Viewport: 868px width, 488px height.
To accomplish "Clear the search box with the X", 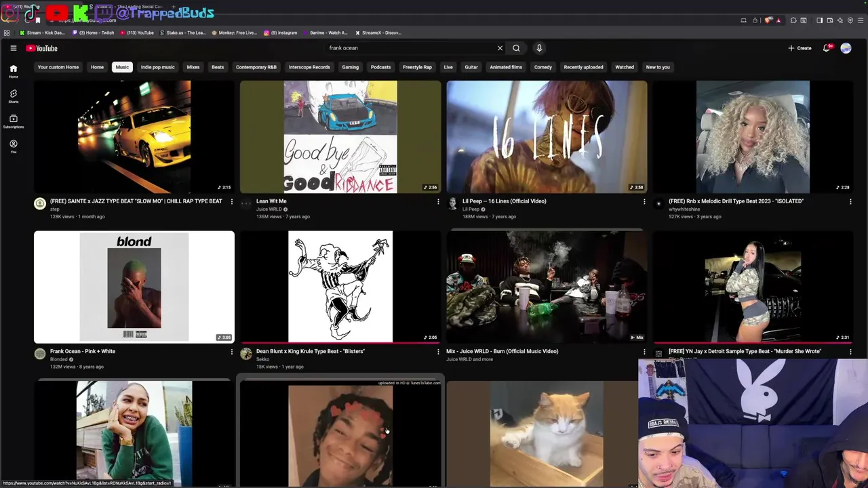I will (x=500, y=48).
